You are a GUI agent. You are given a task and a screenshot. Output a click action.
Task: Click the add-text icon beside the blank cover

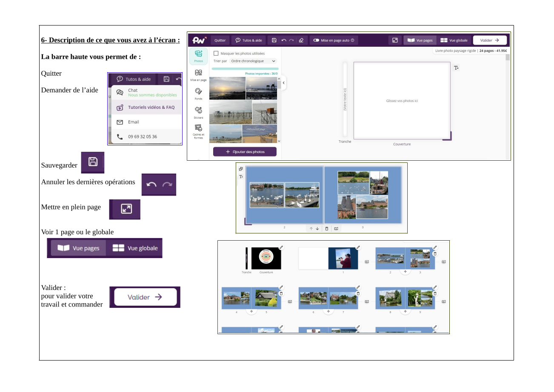coord(456,68)
